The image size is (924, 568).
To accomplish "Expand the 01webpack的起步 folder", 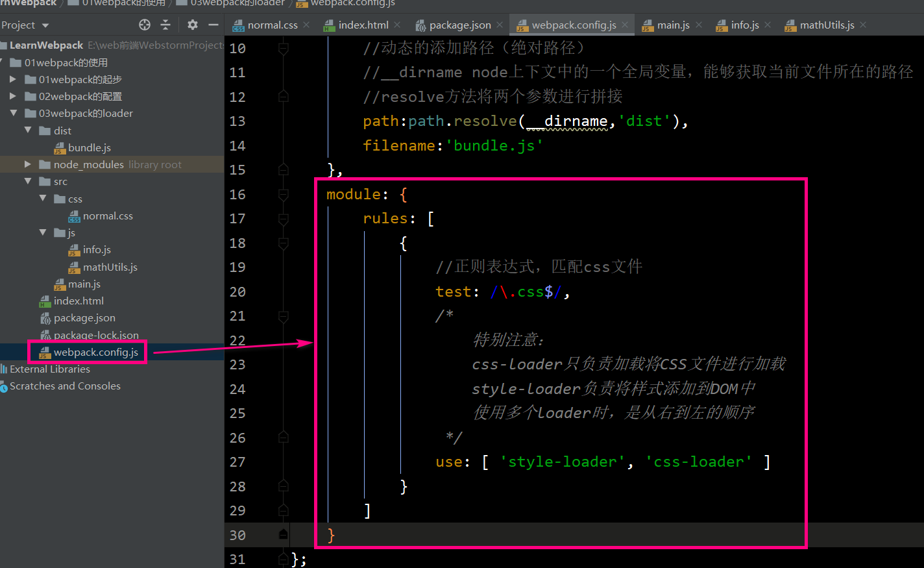I will pyautogui.click(x=13, y=79).
